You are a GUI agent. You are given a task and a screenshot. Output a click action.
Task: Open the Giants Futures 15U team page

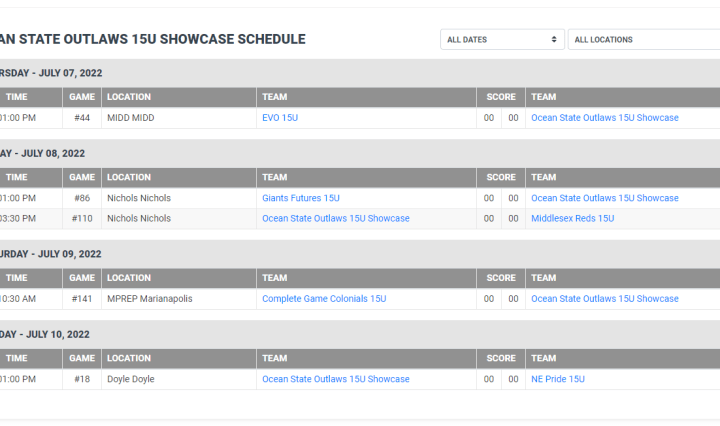pyautogui.click(x=301, y=198)
